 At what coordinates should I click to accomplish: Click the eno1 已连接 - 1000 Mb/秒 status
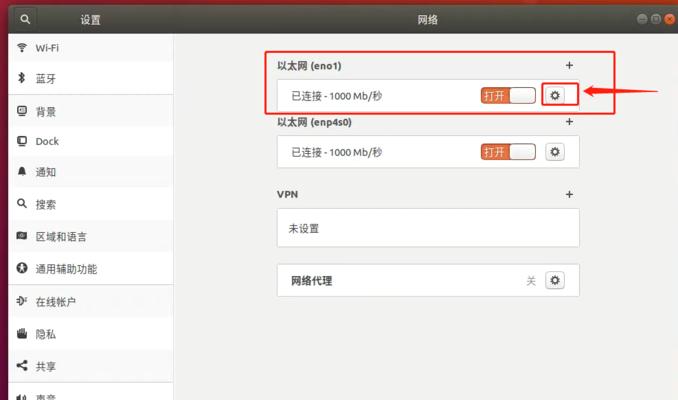point(336,96)
